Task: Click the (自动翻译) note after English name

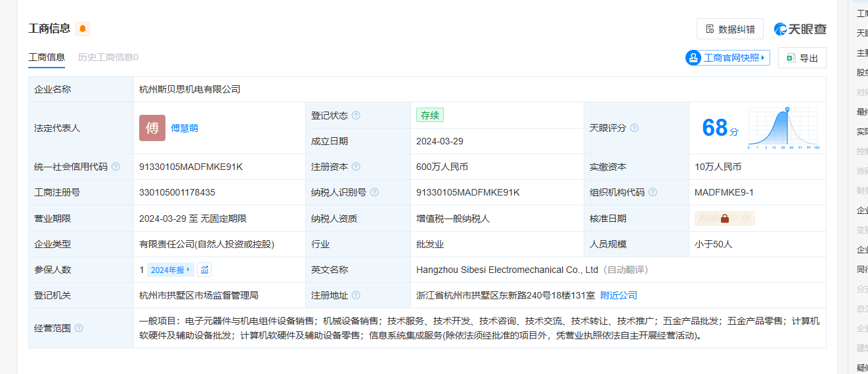Action: [x=626, y=270]
